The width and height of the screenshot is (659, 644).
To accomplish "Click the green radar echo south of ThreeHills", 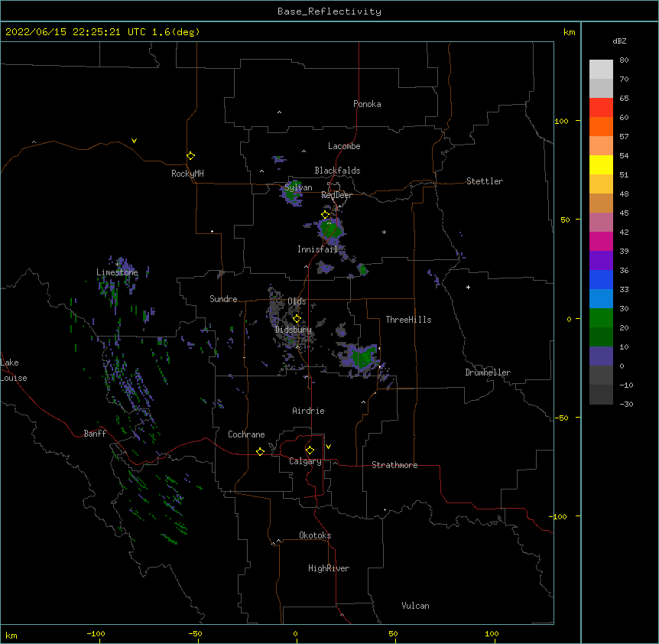I will (362, 356).
